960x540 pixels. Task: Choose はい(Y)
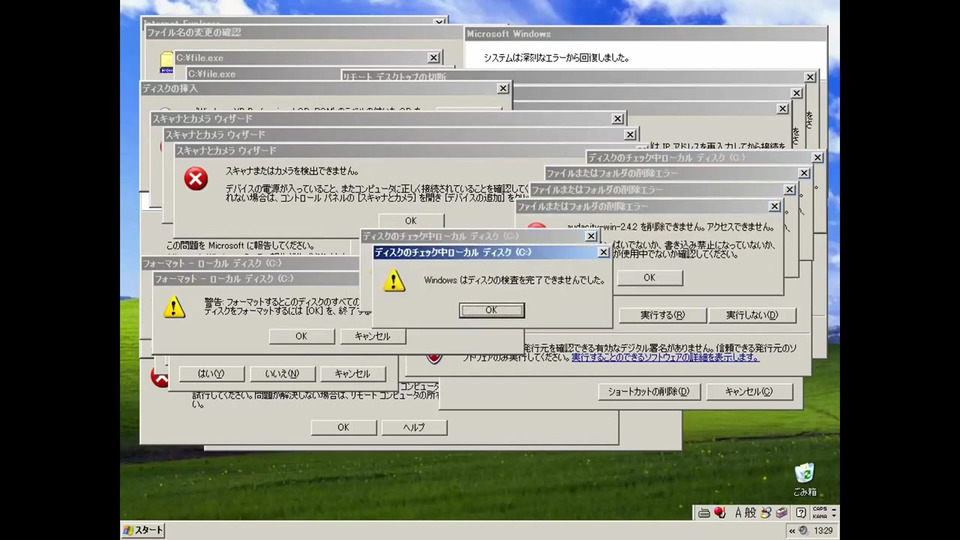click(x=211, y=373)
